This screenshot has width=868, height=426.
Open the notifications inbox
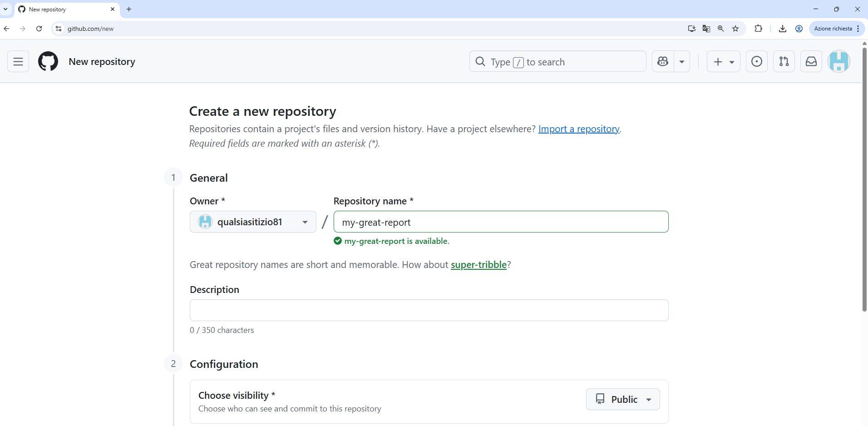point(811,61)
